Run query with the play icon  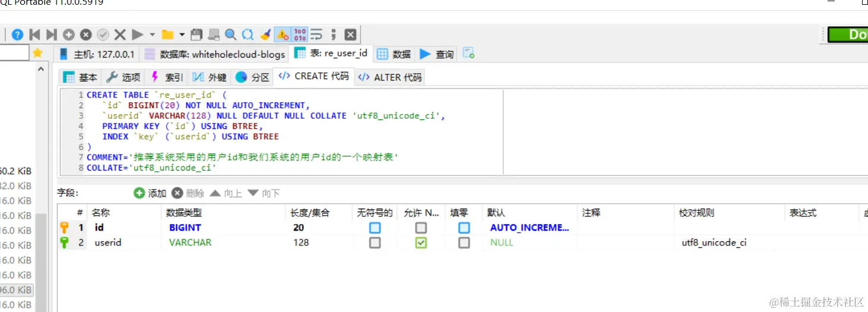(x=137, y=34)
